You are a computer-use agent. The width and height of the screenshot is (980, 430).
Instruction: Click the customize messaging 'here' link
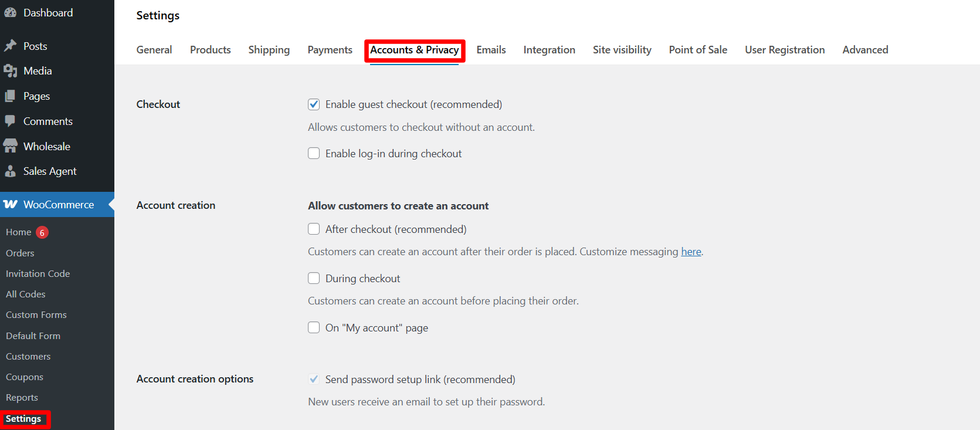(x=691, y=252)
